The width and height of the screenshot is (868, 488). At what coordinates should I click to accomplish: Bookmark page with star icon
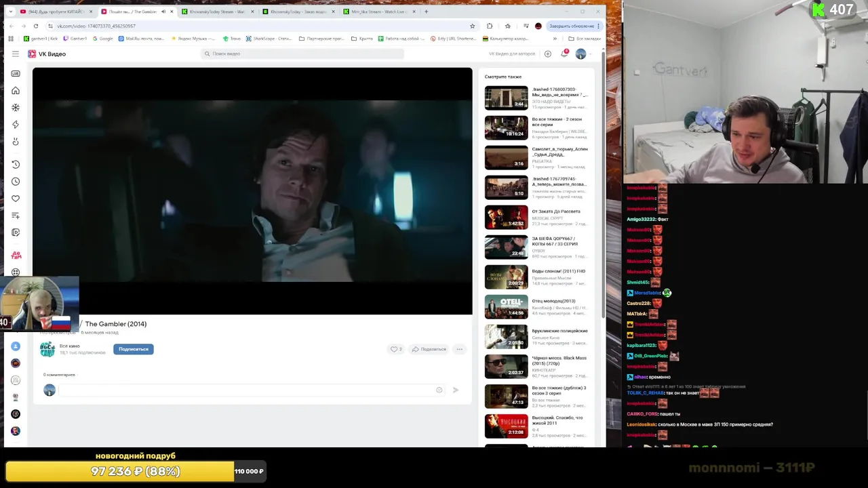click(x=473, y=26)
